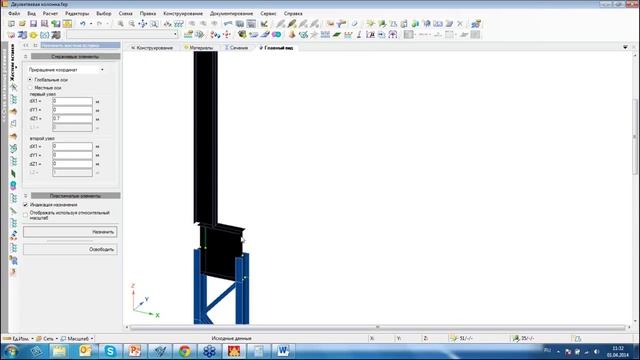Screen dimensions: 640x360
Task: Click the dark green plate icon in left sidebar
Action: (13, 174)
